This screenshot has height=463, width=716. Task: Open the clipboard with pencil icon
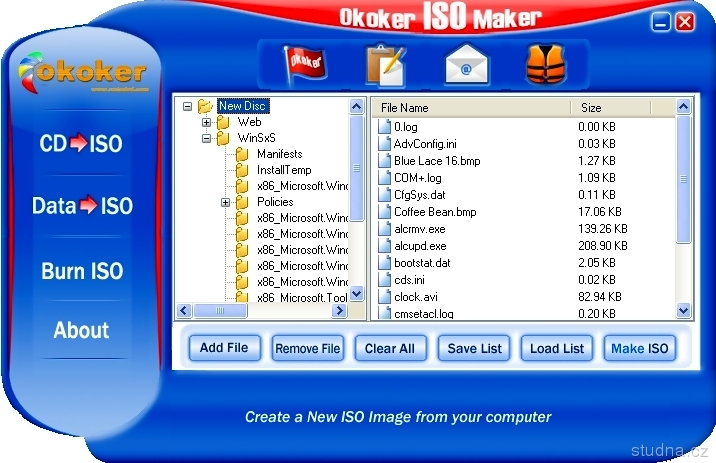click(x=385, y=65)
